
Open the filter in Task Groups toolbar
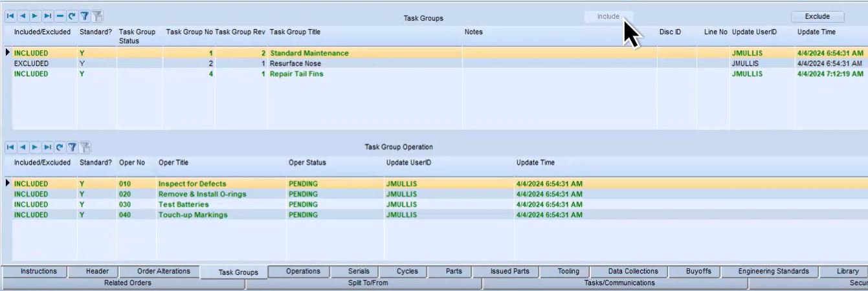click(84, 16)
